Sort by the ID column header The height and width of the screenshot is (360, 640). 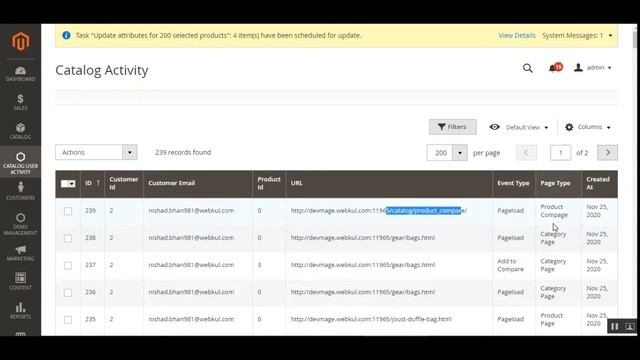(92, 183)
